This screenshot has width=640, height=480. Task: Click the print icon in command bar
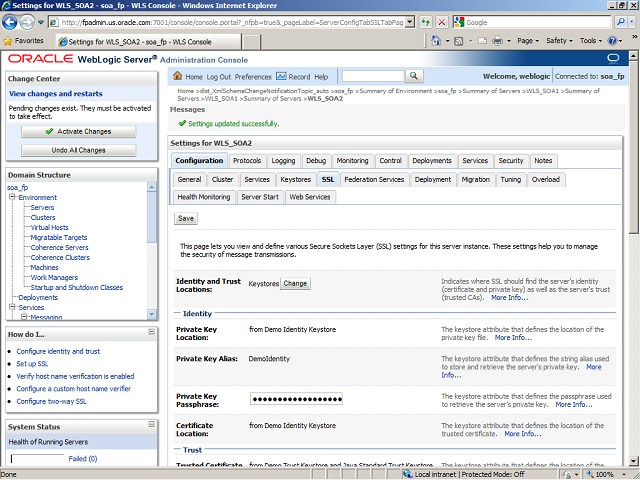[498, 41]
